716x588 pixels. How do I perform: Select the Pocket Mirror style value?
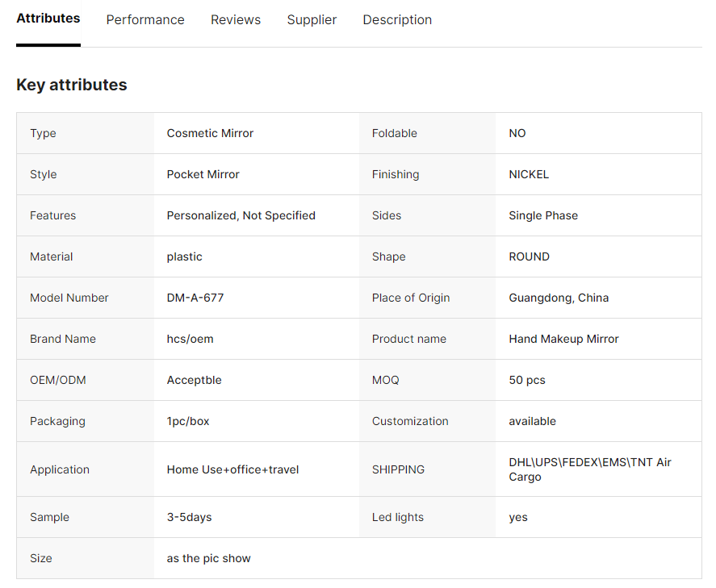[203, 175]
